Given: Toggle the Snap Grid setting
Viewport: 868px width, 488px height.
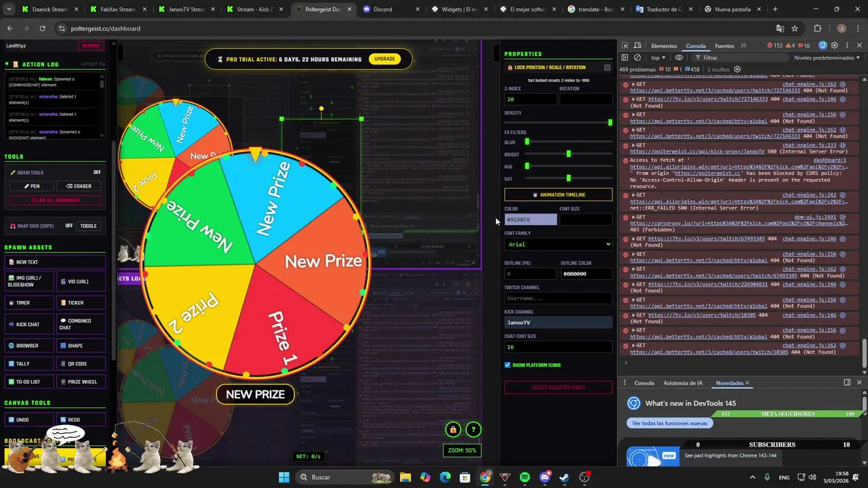Looking at the screenshot, I should point(89,226).
